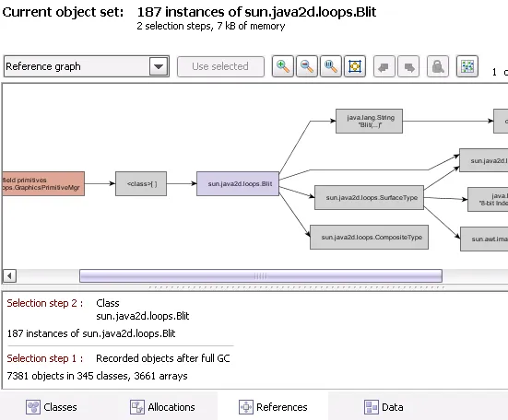Select the GraphicsPrimitiveMgr field primitives node
Image resolution: width=508 pixels, height=420 pixels.
click(x=43, y=184)
